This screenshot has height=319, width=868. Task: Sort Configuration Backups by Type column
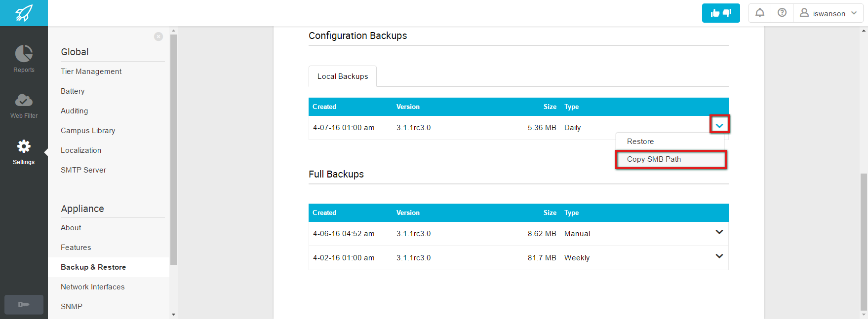coord(572,107)
